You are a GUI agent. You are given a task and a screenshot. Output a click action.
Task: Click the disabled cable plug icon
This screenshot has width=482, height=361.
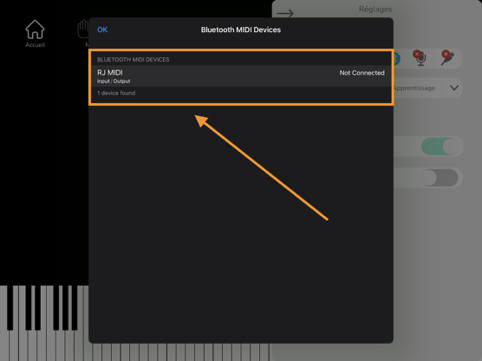coord(447,58)
